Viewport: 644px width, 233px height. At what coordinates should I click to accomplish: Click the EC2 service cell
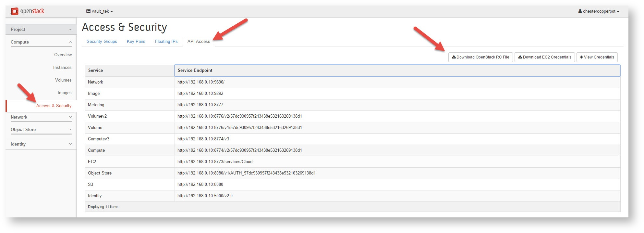(130, 162)
